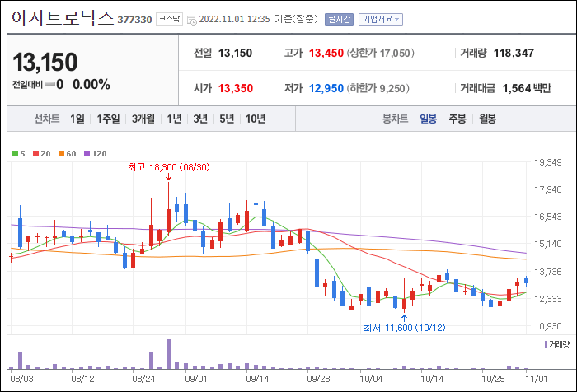577x392 pixels.
Task: Click the 상한가 17,050 limit text
Action: 381,53
